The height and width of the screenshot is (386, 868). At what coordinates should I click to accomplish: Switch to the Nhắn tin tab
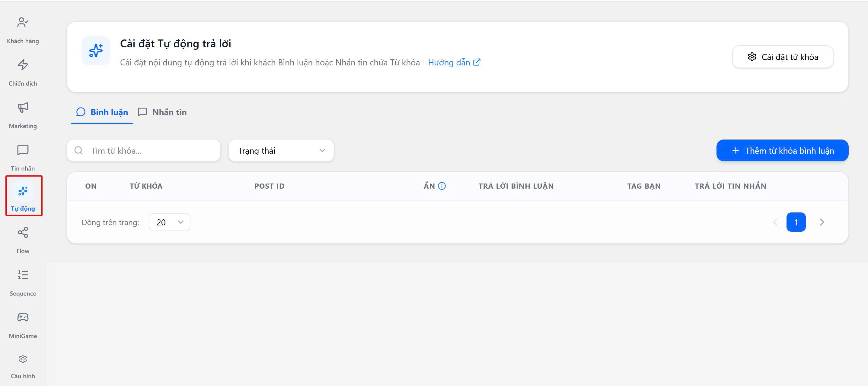tap(162, 112)
